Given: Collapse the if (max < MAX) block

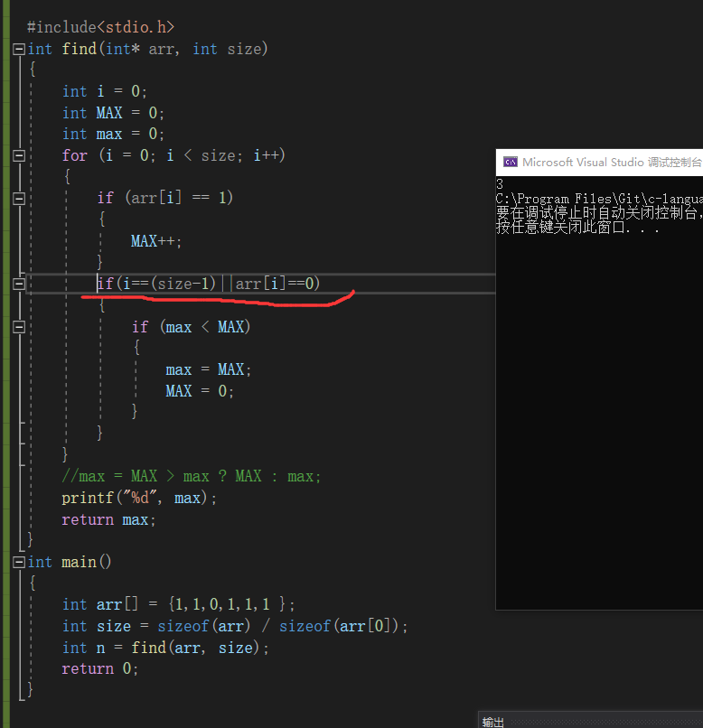Looking at the screenshot, I should coord(19,327).
